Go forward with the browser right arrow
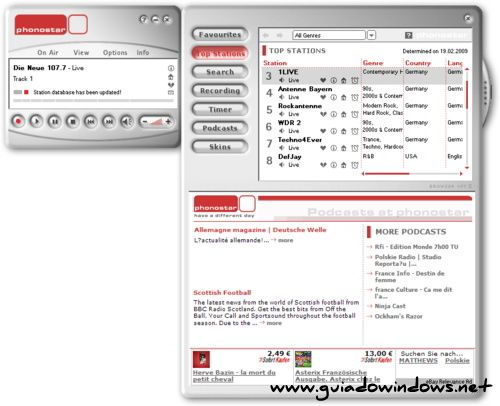 pos(279,35)
